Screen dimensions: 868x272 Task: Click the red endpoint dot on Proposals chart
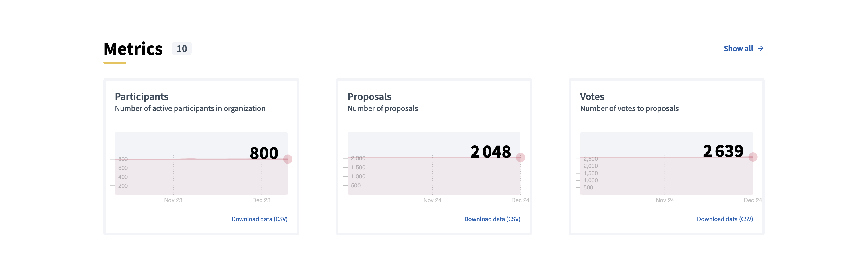point(520,157)
